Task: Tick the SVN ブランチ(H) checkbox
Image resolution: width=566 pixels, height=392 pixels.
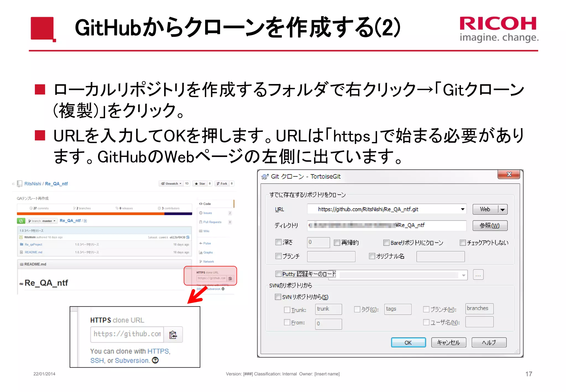Action: click(426, 309)
